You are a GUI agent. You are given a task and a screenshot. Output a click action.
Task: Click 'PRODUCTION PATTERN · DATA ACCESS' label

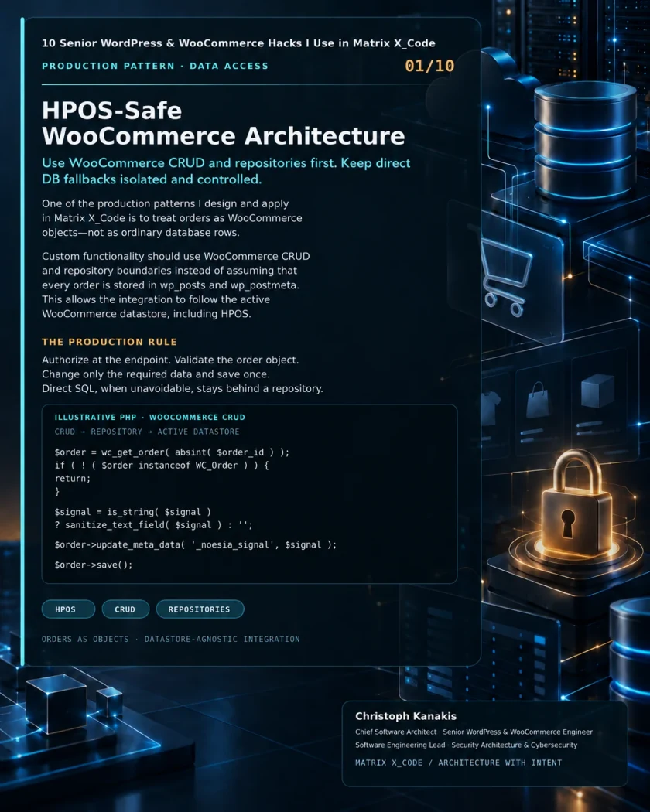155,66
